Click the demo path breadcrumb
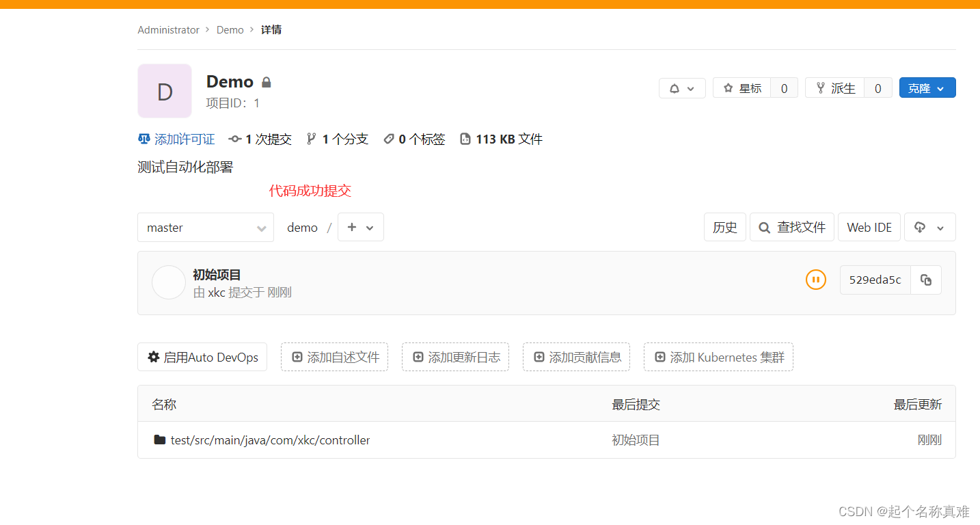 302,228
